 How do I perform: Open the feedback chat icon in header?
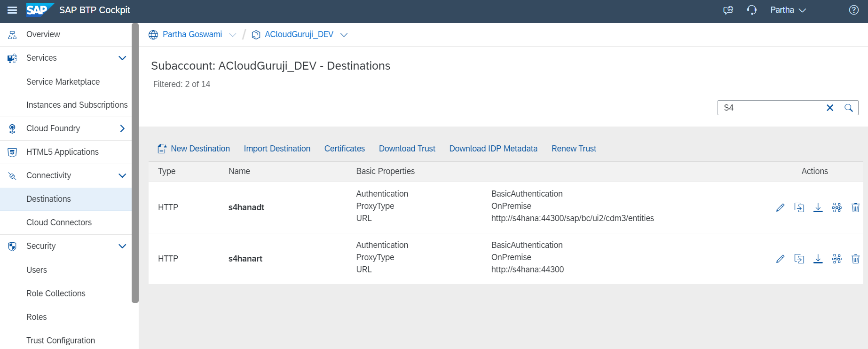tap(728, 10)
